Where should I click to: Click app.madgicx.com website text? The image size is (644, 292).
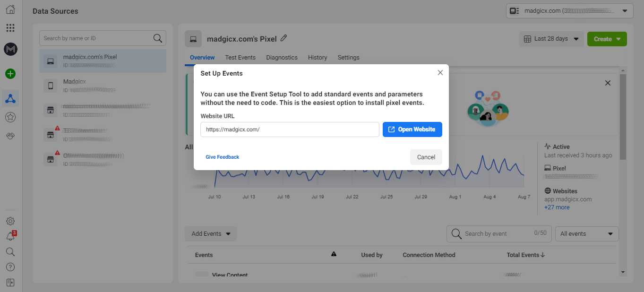point(568,199)
